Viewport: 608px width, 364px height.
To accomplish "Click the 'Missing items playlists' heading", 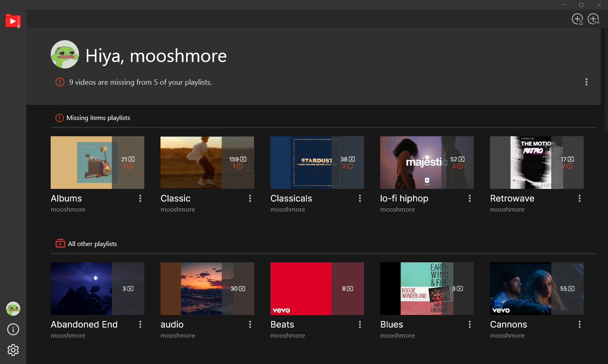I will [98, 118].
